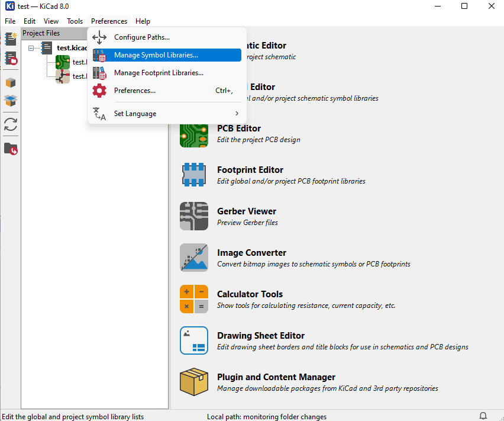Open the Footprint Editor launcher icon
Image resolution: width=504 pixels, height=421 pixels.
tap(194, 175)
